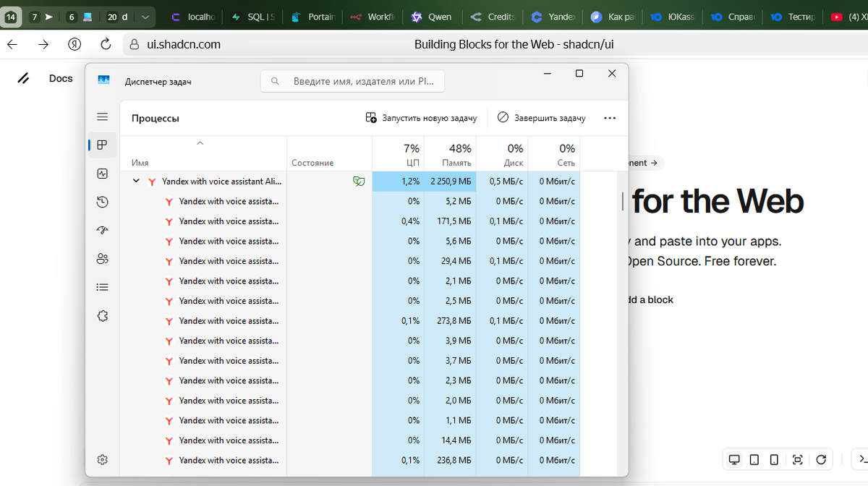
Task: Select the process row using 273,8 МБ memory
Action: point(349,320)
